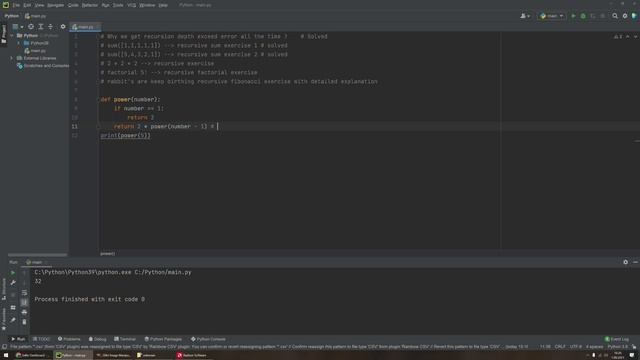Screen dimensions: 640x360
Task: Open the Run menu
Action: (x=105, y=5)
